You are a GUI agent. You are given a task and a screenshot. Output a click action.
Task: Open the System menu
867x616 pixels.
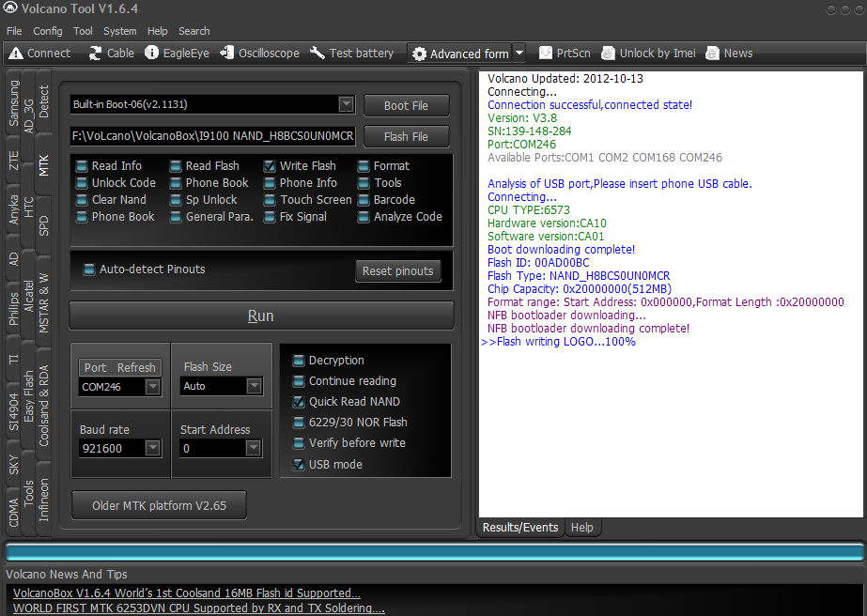pos(120,31)
